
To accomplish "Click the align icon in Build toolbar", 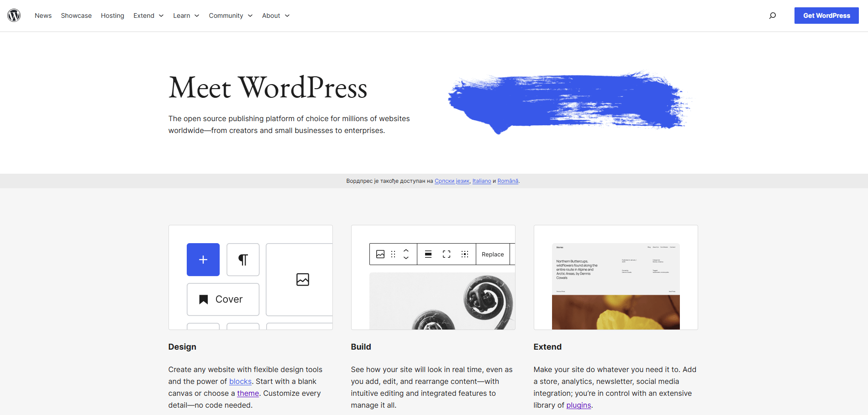I will (x=428, y=254).
